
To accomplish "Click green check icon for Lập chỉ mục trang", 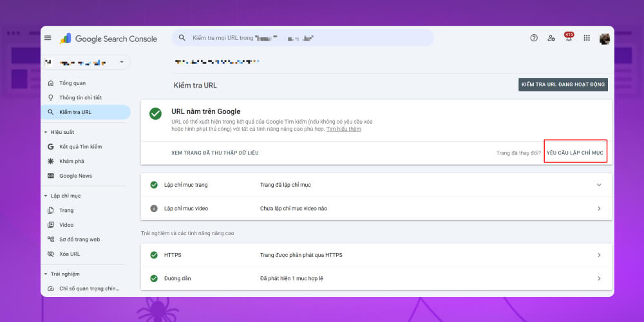I will [x=154, y=185].
